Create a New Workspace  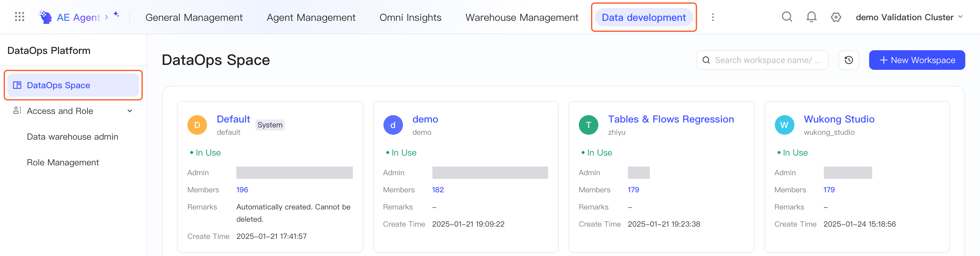pyautogui.click(x=917, y=60)
